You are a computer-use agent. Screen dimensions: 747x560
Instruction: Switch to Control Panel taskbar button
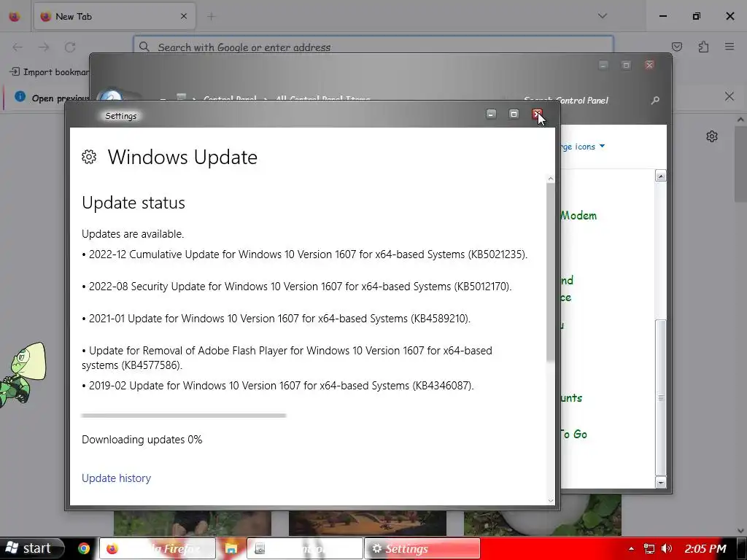click(x=305, y=548)
